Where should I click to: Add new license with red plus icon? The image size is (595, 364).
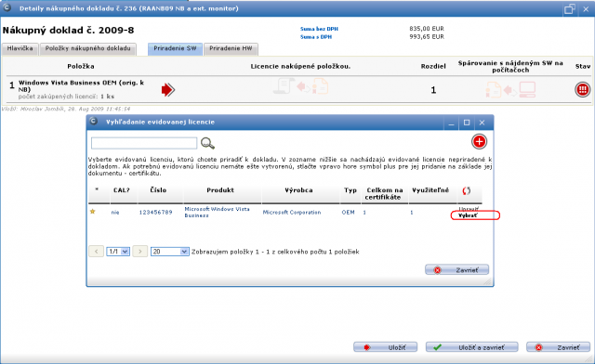pos(480,141)
